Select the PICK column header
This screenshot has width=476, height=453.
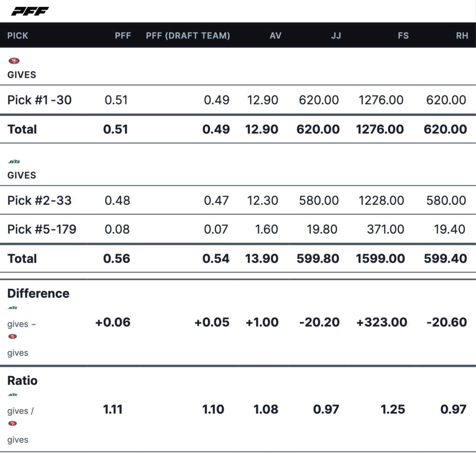(x=18, y=36)
